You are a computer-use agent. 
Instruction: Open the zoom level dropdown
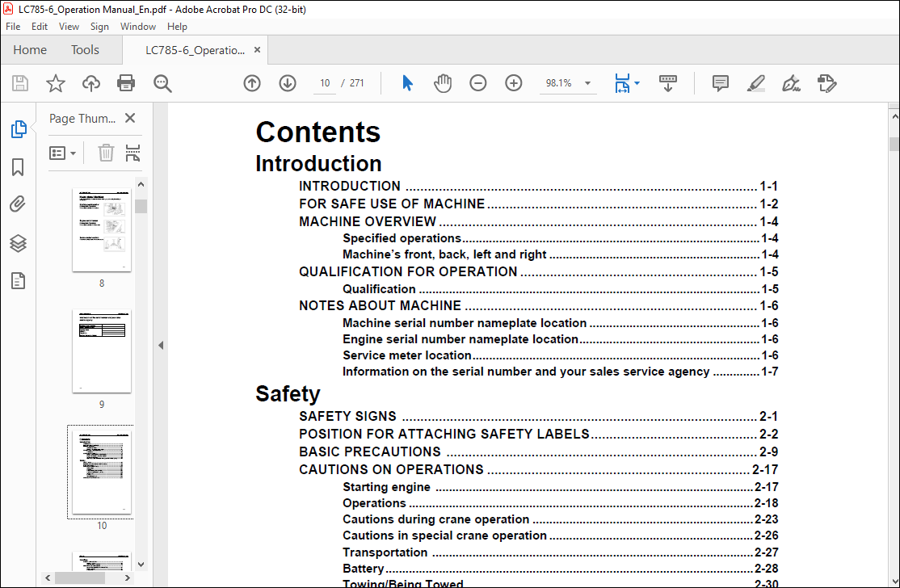coord(587,83)
